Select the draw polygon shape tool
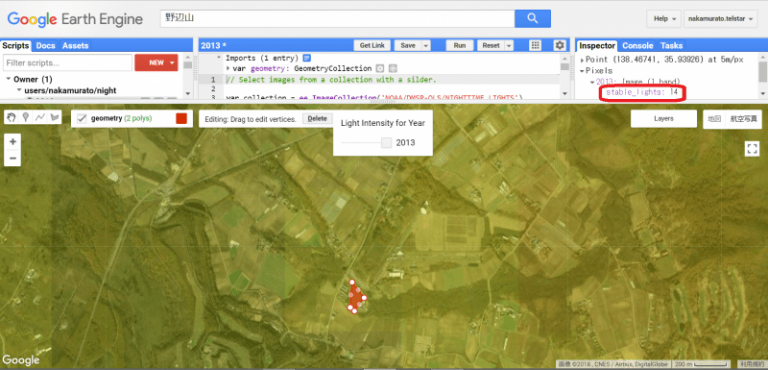768x370 pixels. pos(54,117)
